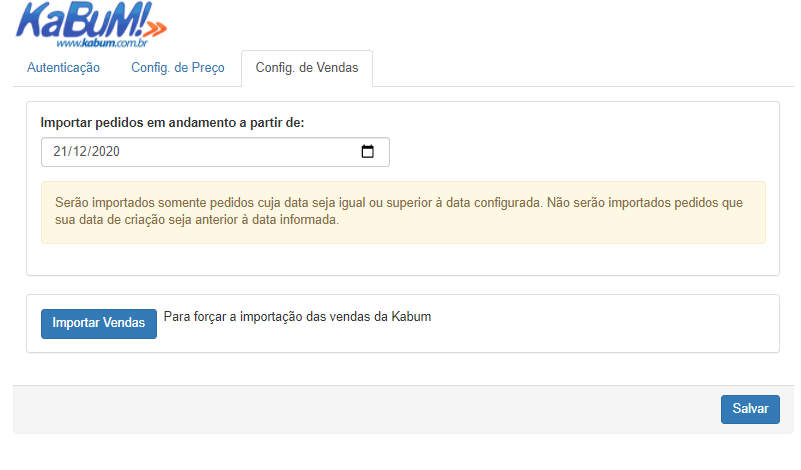Focus the middle of the date input field

click(x=215, y=152)
